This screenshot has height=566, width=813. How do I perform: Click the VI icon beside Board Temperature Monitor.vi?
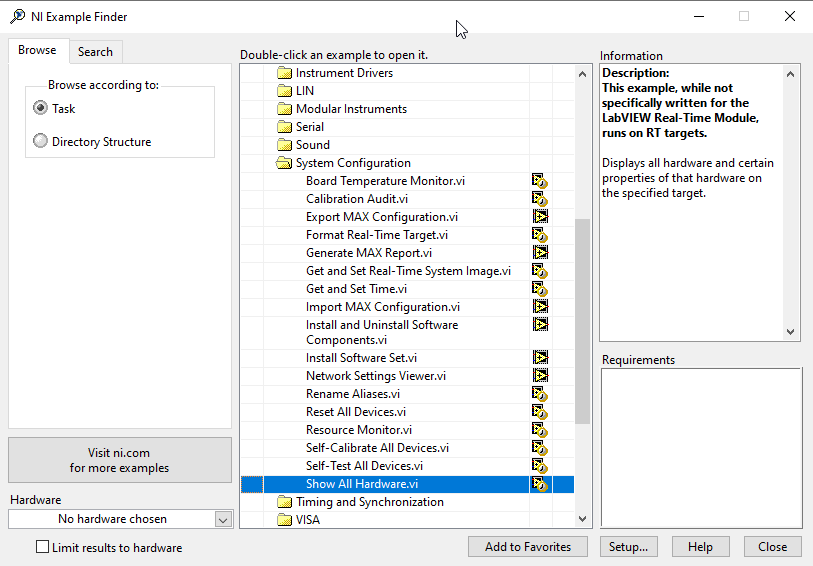click(x=540, y=181)
